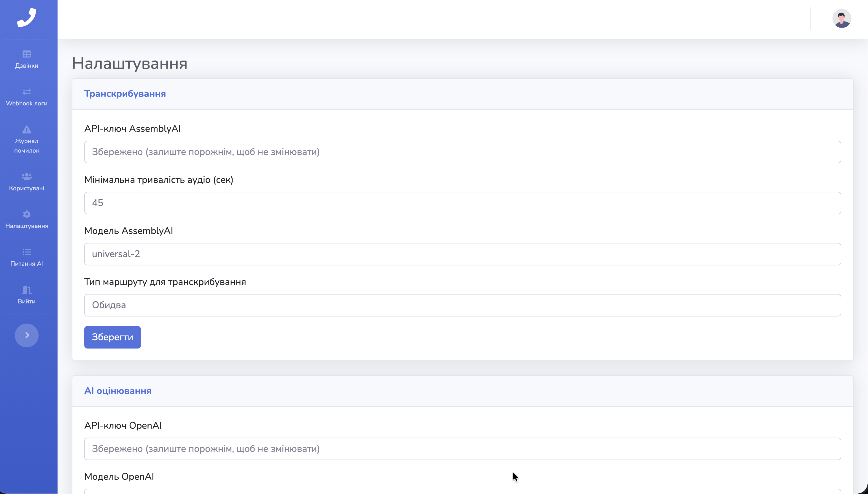
Task: Go to Webhook логи menu label
Action: [x=26, y=103]
